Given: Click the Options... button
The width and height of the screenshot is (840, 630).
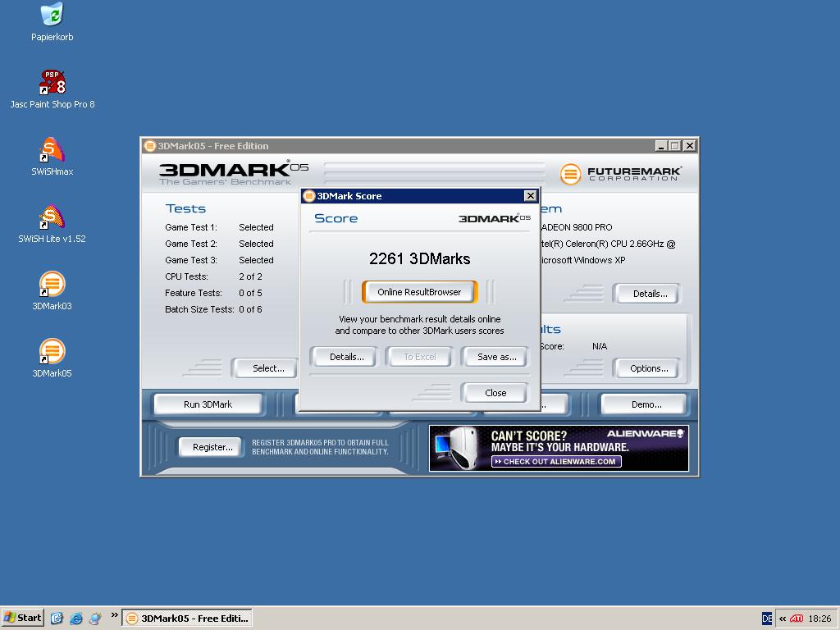Looking at the screenshot, I should click(x=649, y=368).
